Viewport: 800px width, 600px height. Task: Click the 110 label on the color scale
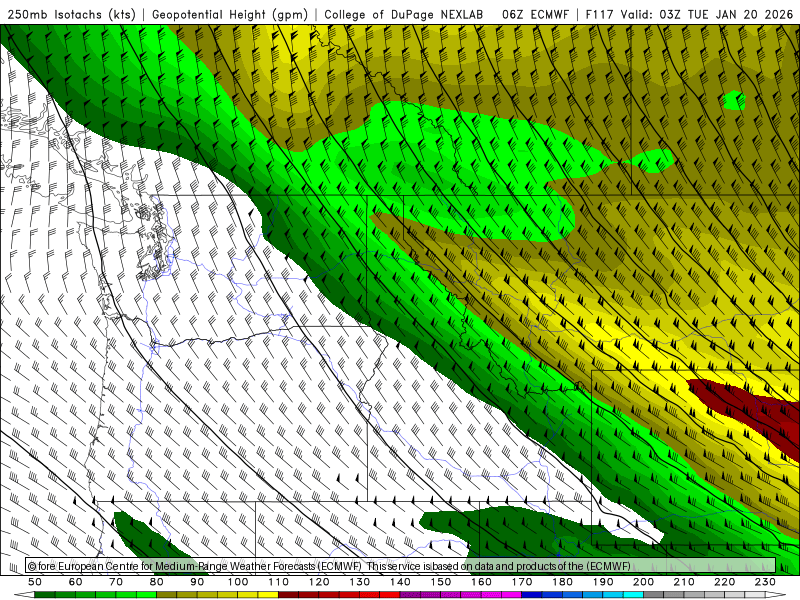coord(278,582)
